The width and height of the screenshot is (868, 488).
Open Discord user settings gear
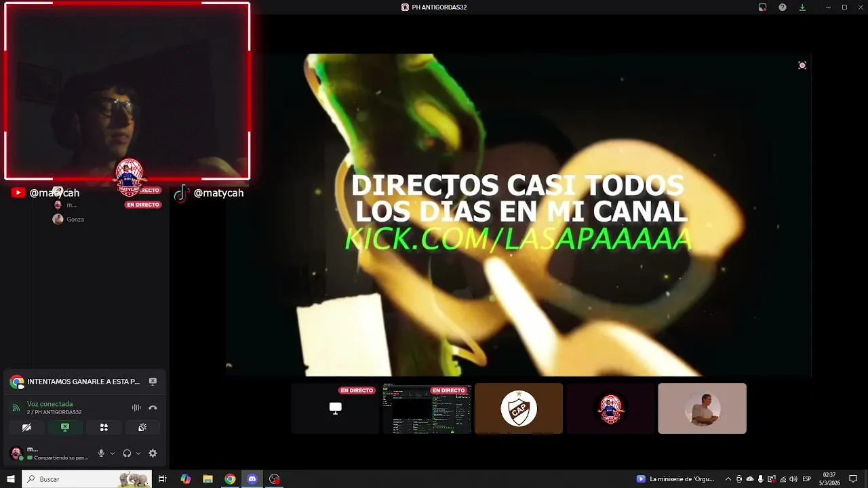click(153, 453)
